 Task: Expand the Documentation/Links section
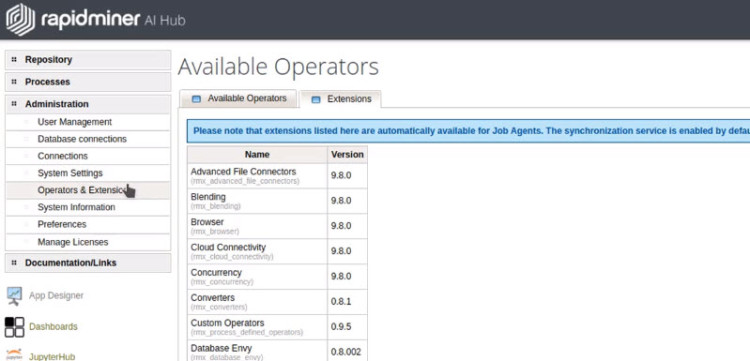point(88,263)
